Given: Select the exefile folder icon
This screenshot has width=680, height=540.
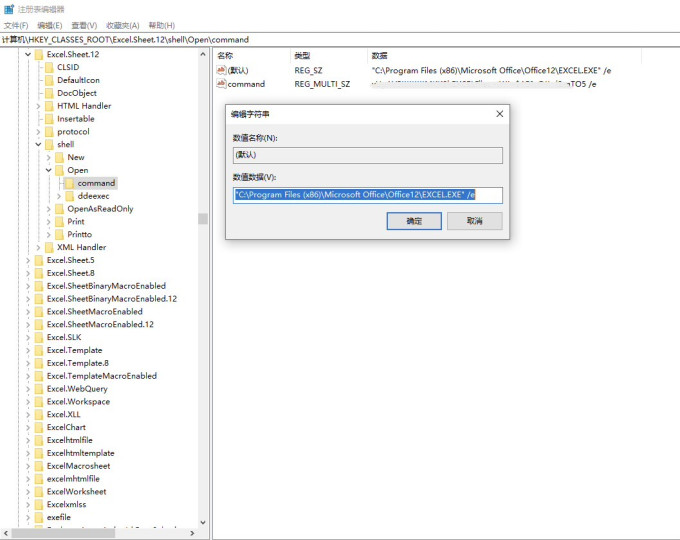Looking at the screenshot, I should click(x=39, y=517).
